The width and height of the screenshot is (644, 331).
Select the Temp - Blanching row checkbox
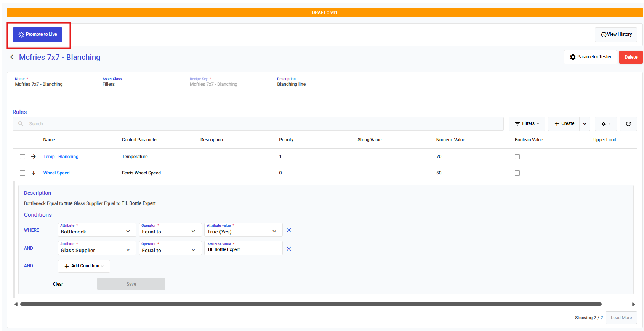pos(22,157)
